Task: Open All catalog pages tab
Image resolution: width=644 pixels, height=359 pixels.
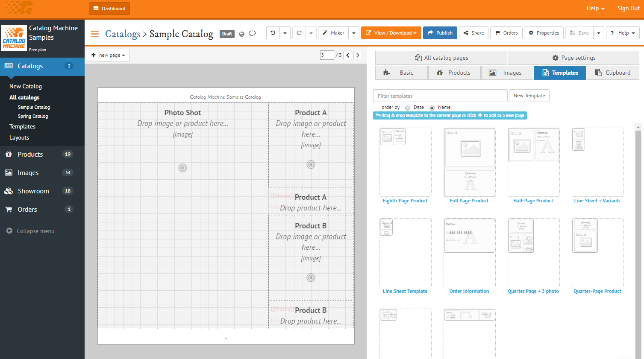Action: (441, 58)
